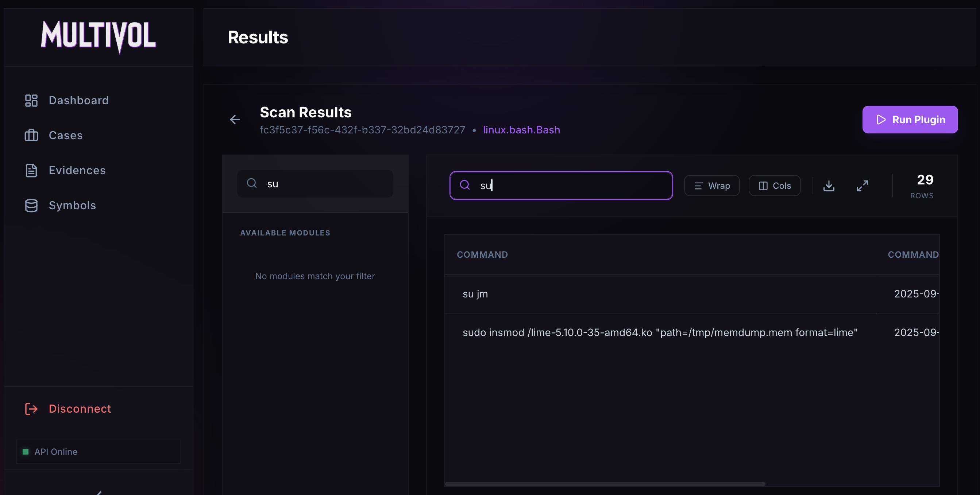Open the Cols column selector
Screen dimensions: 980x495
(774, 186)
